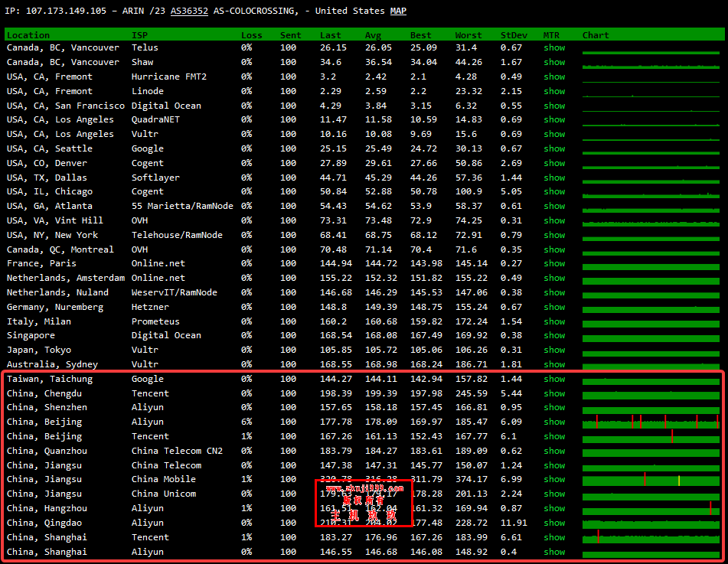This screenshot has height=564, width=728.
Task: Click the MTR column header
Action: point(552,35)
